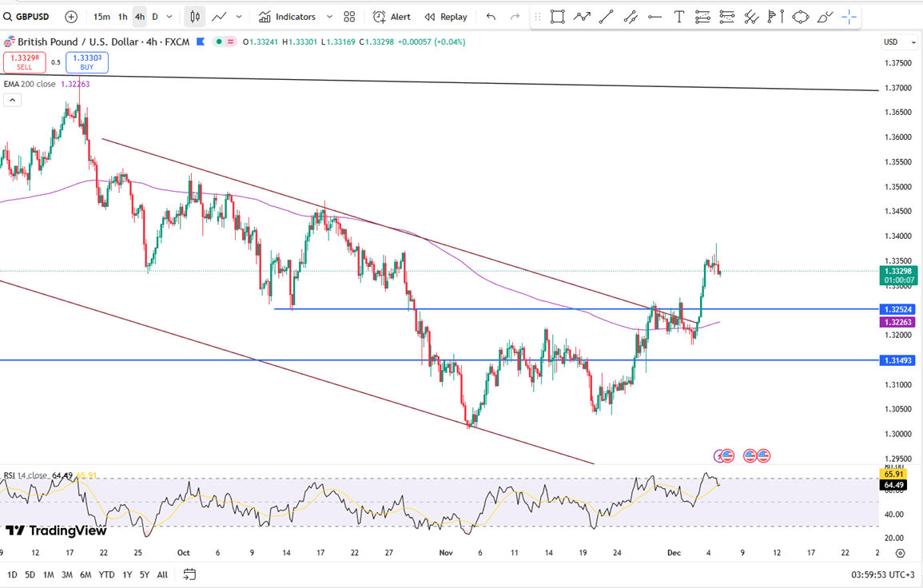Pick the Horizontal Line tool
This screenshot has height=588, width=923.
click(x=654, y=17)
